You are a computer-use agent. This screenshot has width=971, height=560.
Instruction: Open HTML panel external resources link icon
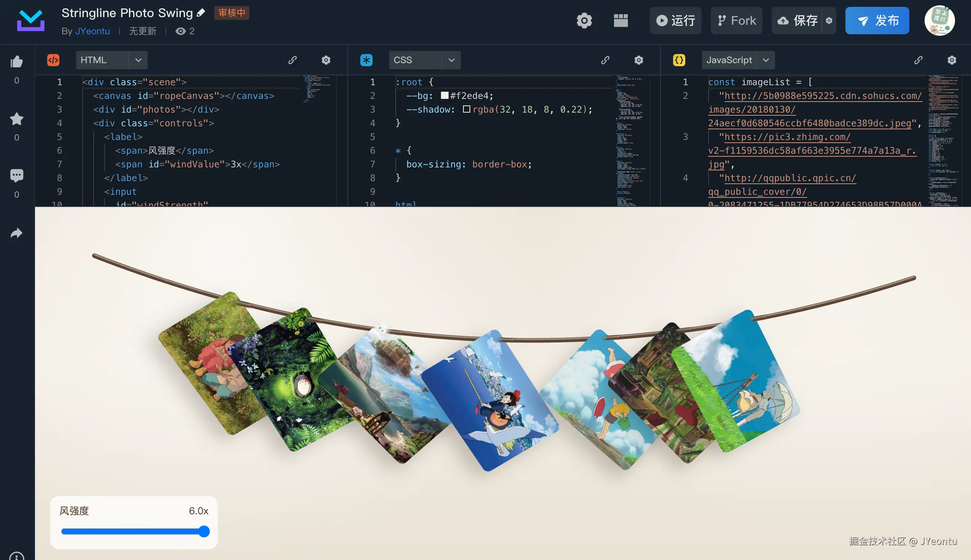pos(292,60)
